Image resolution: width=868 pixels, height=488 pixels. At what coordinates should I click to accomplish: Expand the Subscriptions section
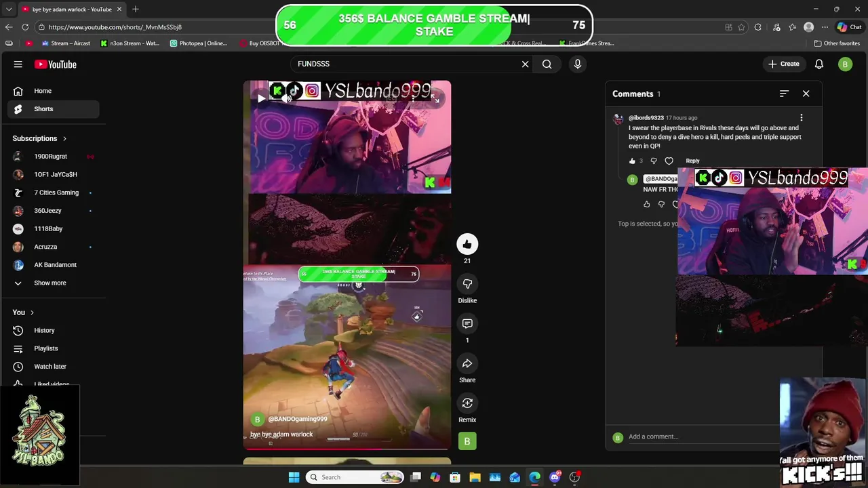40,138
